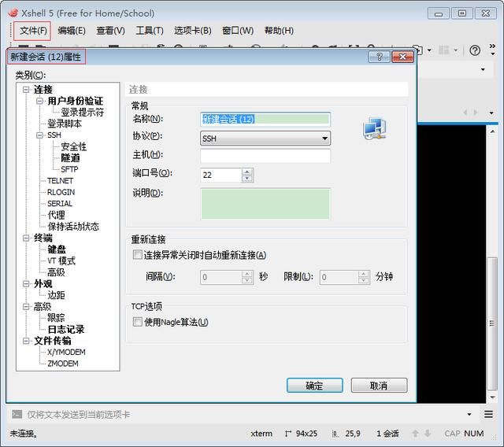Image resolution: width=504 pixels, height=447 pixels.
Task: Collapse the 用户身份验证 tree node
Action: (39, 101)
